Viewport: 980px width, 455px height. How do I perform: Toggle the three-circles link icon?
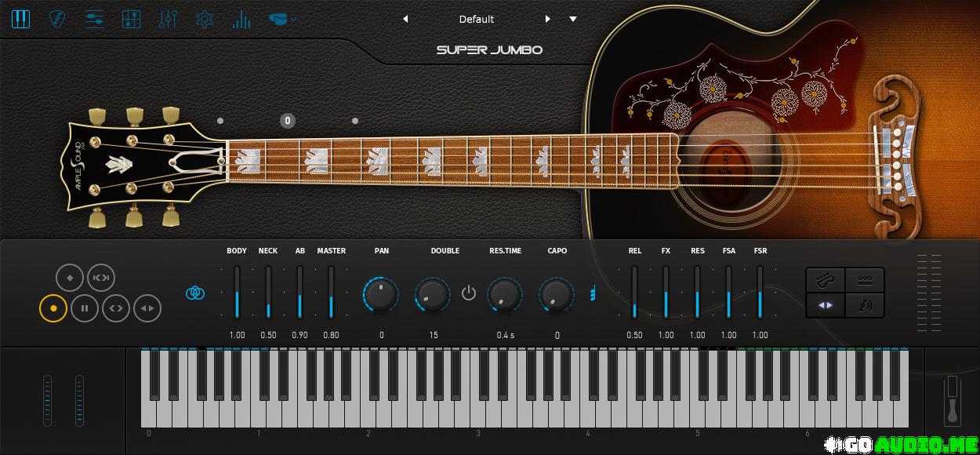(195, 293)
